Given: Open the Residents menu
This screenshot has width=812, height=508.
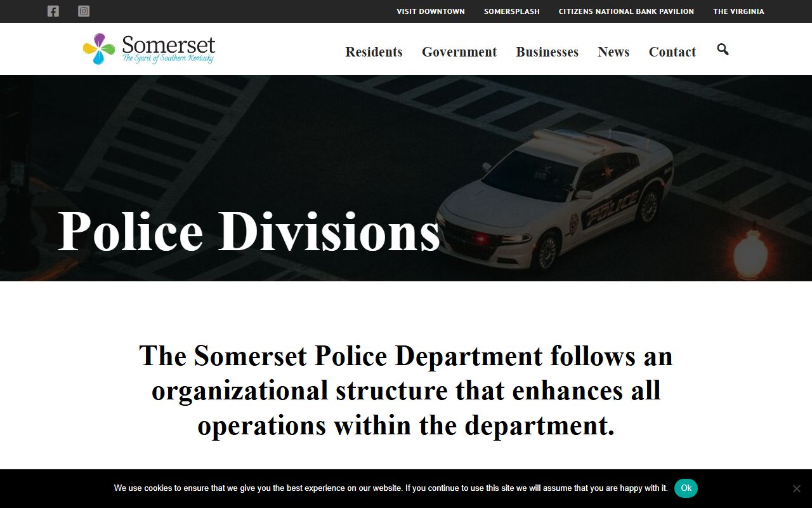Looking at the screenshot, I should pos(374,52).
